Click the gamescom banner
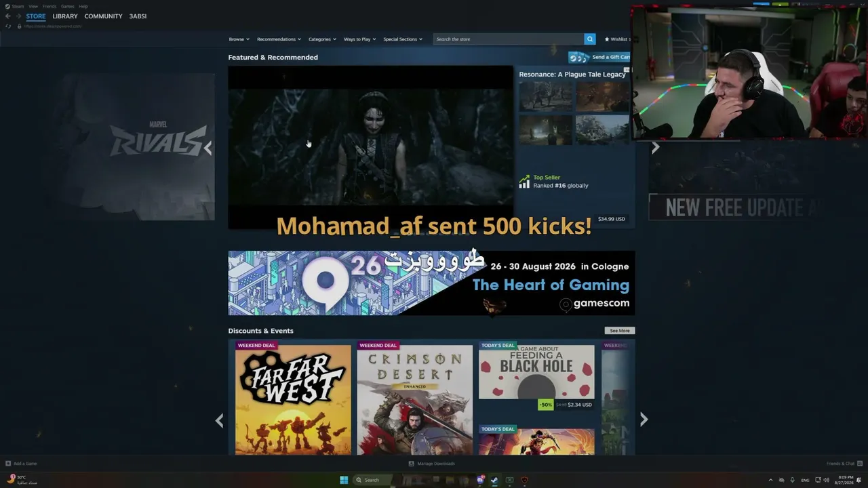The width and height of the screenshot is (868, 488). (x=431, y=283)
